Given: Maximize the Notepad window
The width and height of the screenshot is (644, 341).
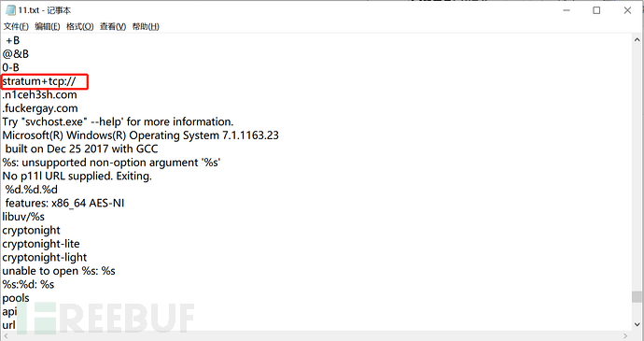Looking at the screenshot, I should pos(596,10).
